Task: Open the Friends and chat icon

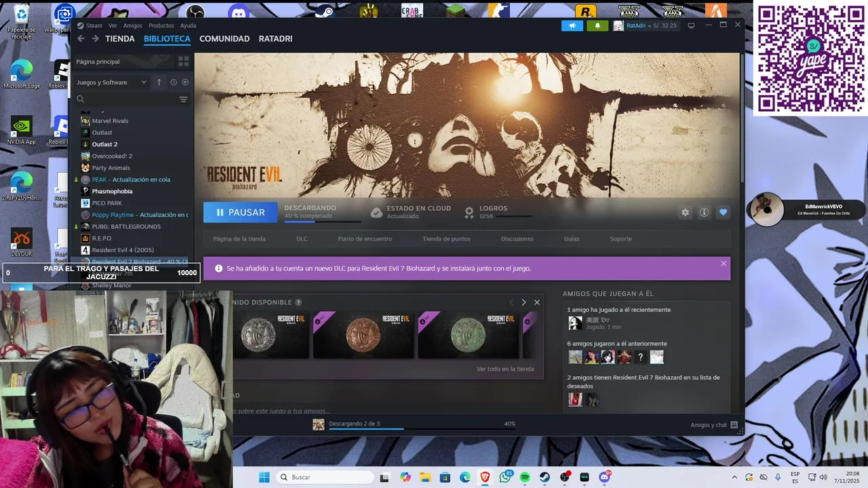Action: point(734,425)
